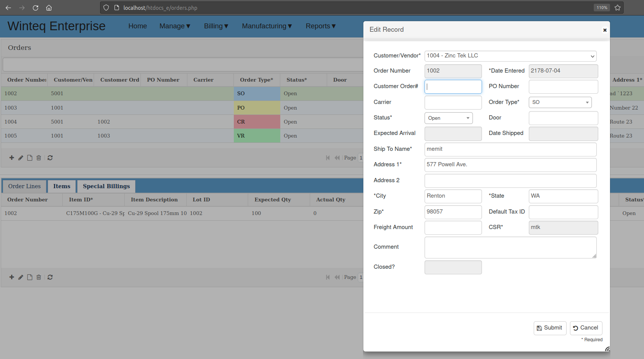
Task: Click the PO Number input field
Action: 563,87
